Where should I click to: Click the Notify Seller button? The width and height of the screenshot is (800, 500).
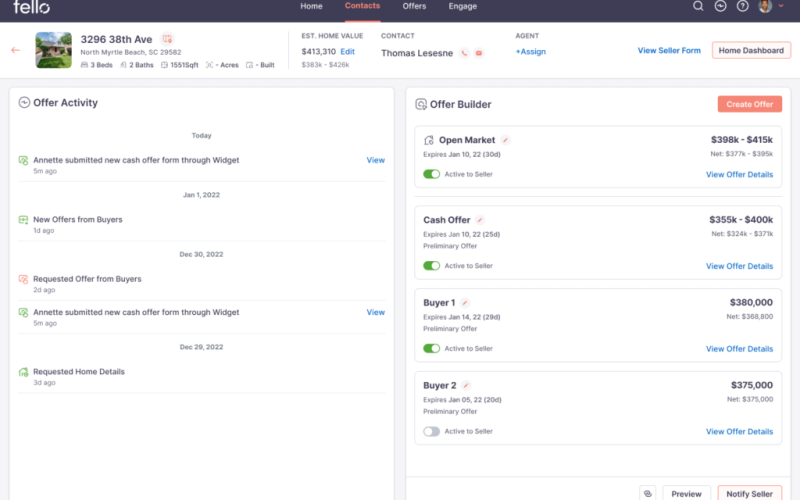coord(750,493)
